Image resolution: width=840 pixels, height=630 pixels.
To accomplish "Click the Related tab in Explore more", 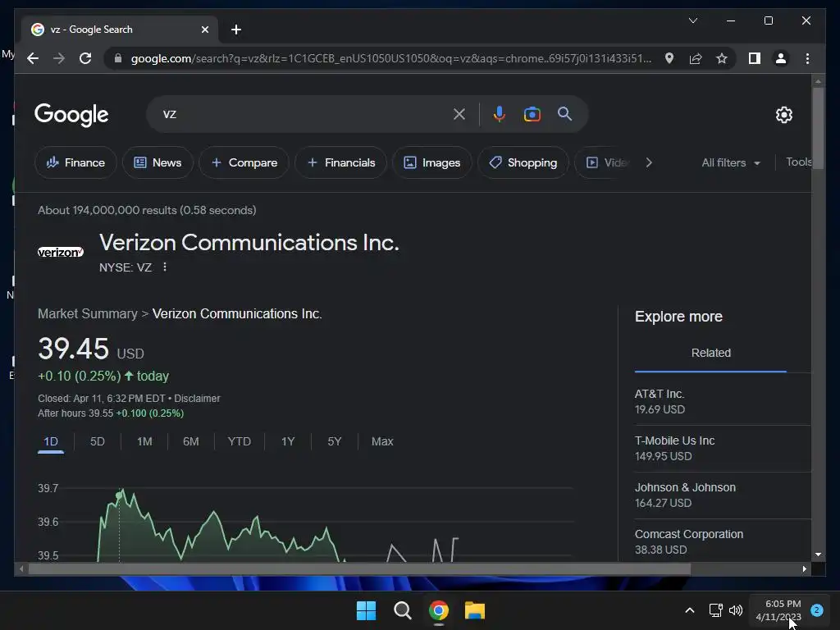I will [710, 353].
